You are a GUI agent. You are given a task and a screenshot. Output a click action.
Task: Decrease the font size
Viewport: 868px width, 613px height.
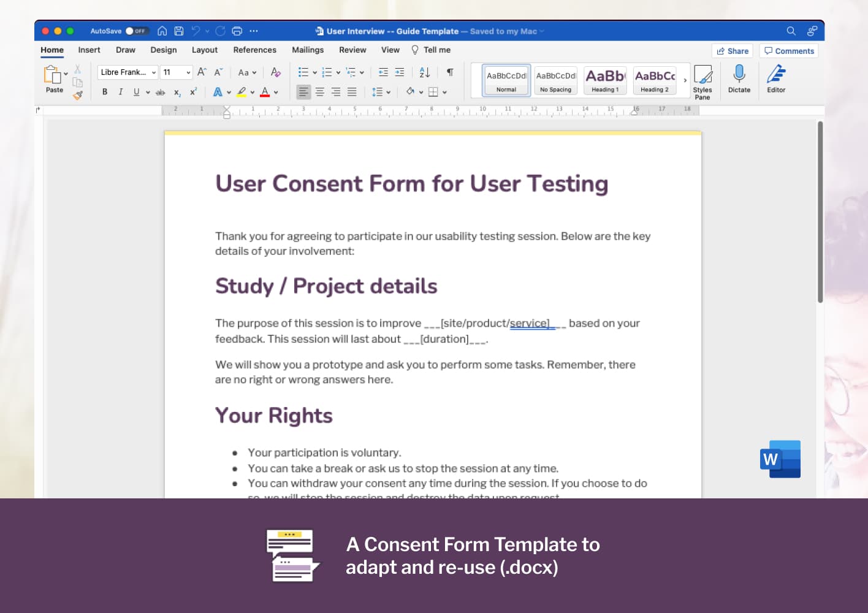click(218, 72)
